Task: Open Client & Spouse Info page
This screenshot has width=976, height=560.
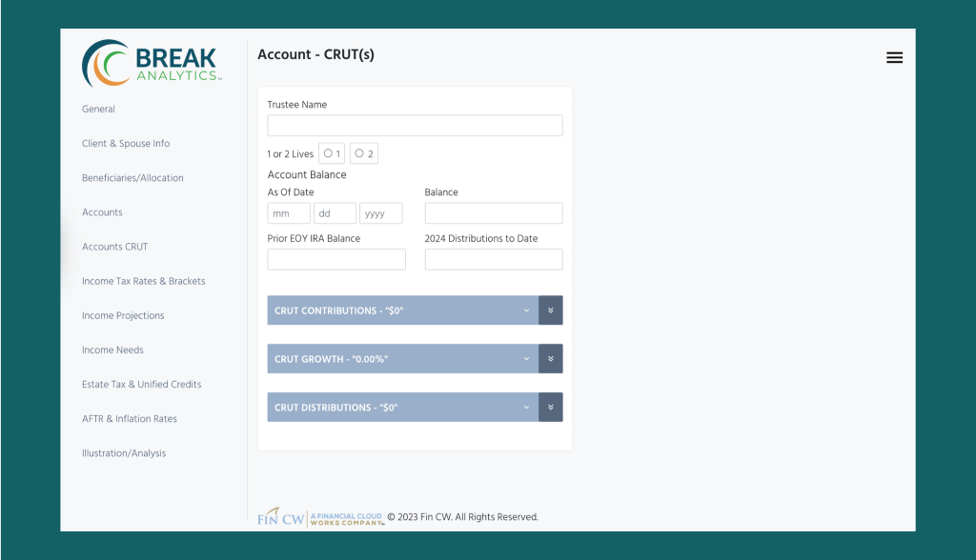Action: click(126, 143)
